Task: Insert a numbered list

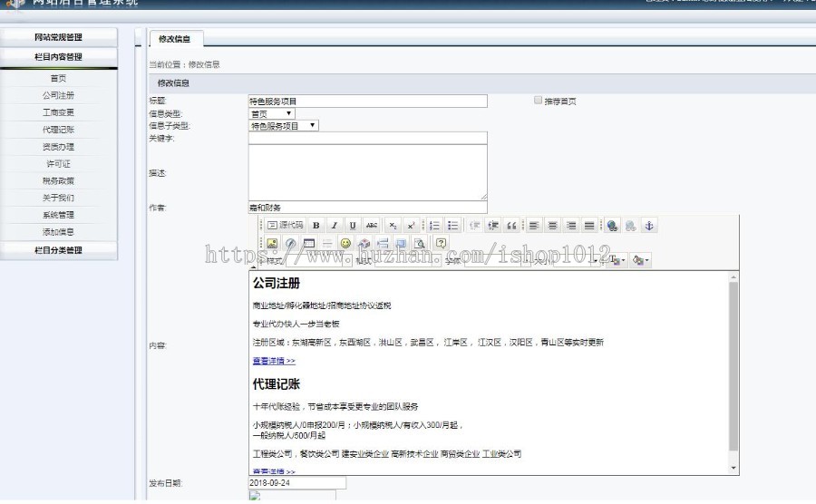Action: click(x=434, y=226)
